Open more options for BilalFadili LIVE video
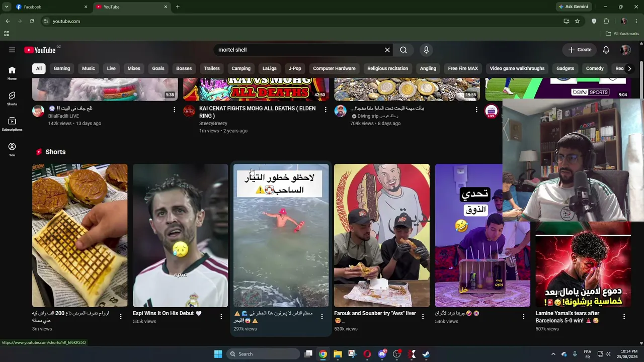The height and width of the screenshot is (362, 644). click(x=175, y=110)
